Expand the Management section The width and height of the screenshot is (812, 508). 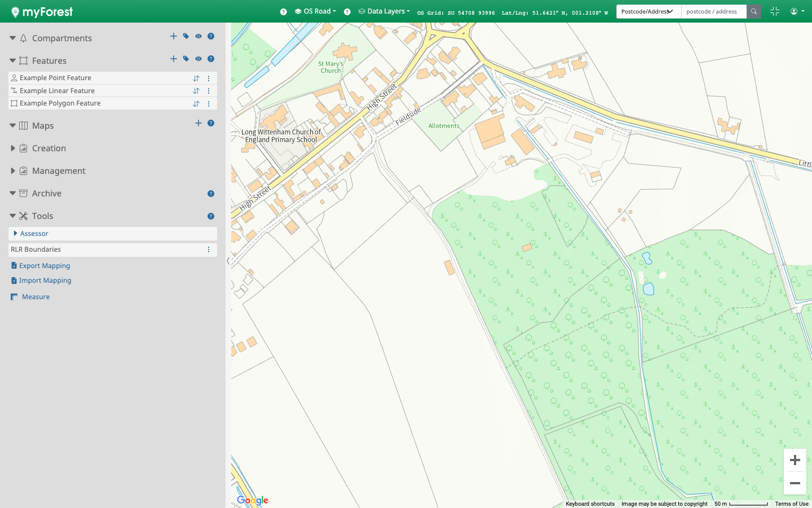tap(13, 171)
